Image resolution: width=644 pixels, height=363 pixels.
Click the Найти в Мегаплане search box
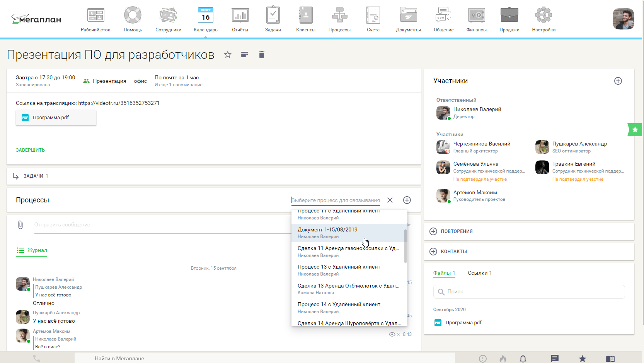point(265,358)
